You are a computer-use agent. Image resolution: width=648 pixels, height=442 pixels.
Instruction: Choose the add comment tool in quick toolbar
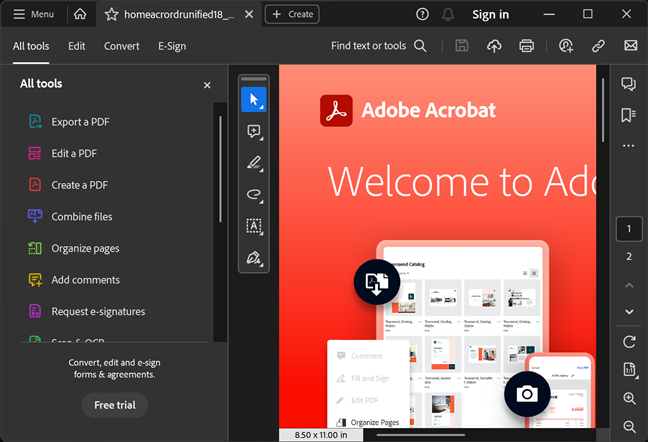[254, 132]
